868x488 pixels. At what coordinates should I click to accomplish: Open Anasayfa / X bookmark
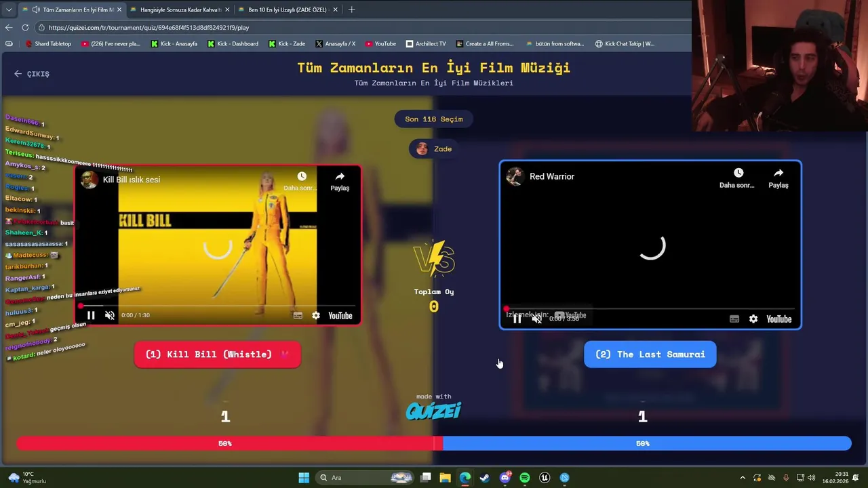[x=335, y=43]
